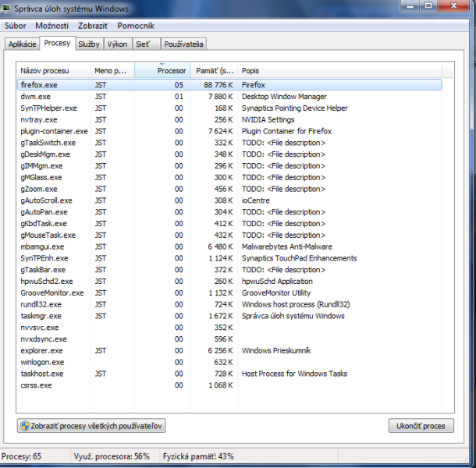Open the Pomocník menu
This screenshot has width=476, height=468.
click(x=136, y=26)
